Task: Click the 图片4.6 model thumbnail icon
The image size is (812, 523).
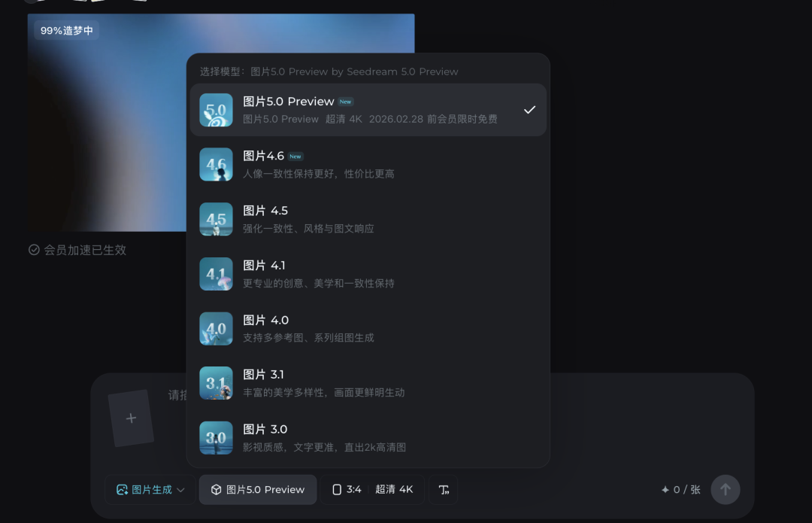Action: coord(216,164)
